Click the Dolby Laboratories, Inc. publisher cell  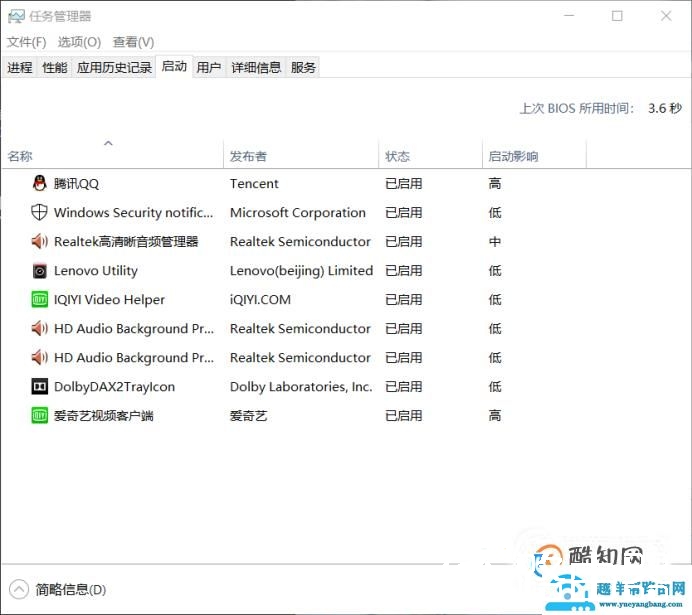pyautogui.click(x=301, y=387)
